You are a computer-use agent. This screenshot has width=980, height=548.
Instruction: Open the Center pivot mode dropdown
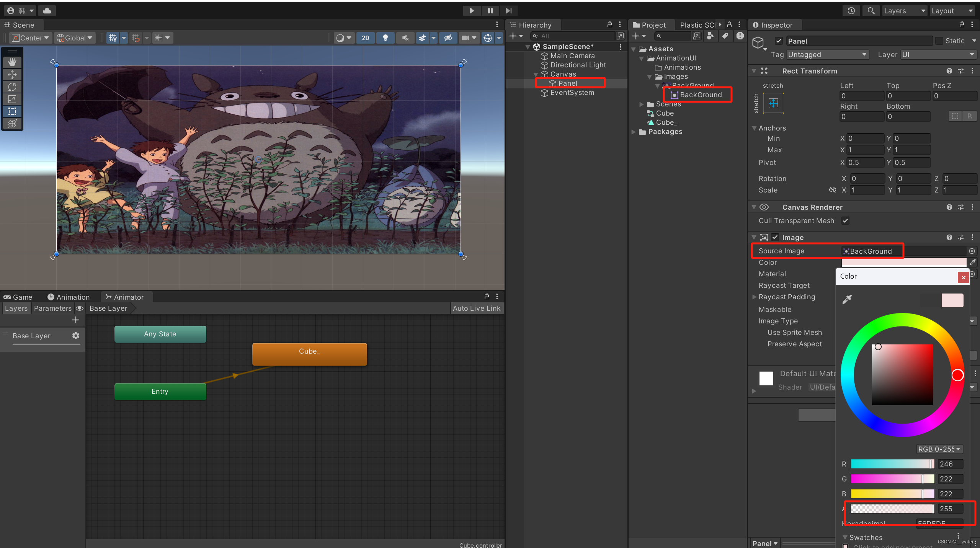click(31, 38)
